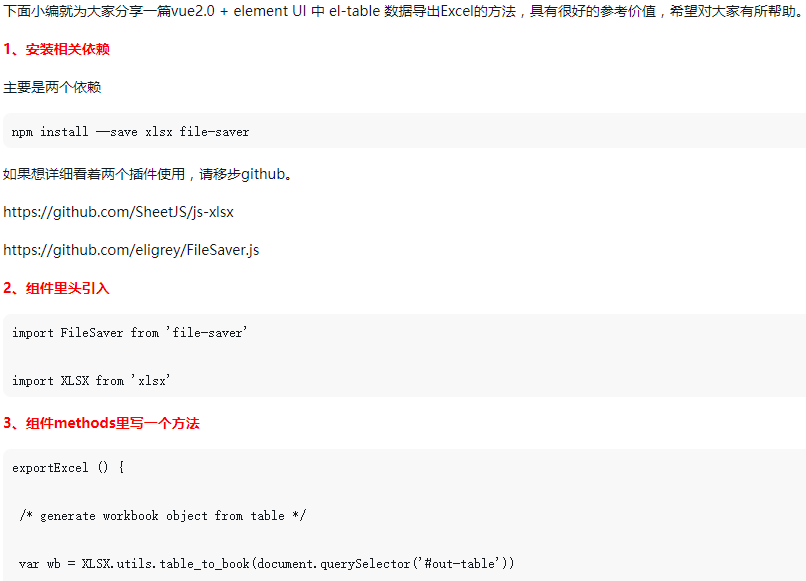This screenshot has height=581, width=806.
Task: Click the generate workbook object comment line
Action: click(x=162, y=515)
